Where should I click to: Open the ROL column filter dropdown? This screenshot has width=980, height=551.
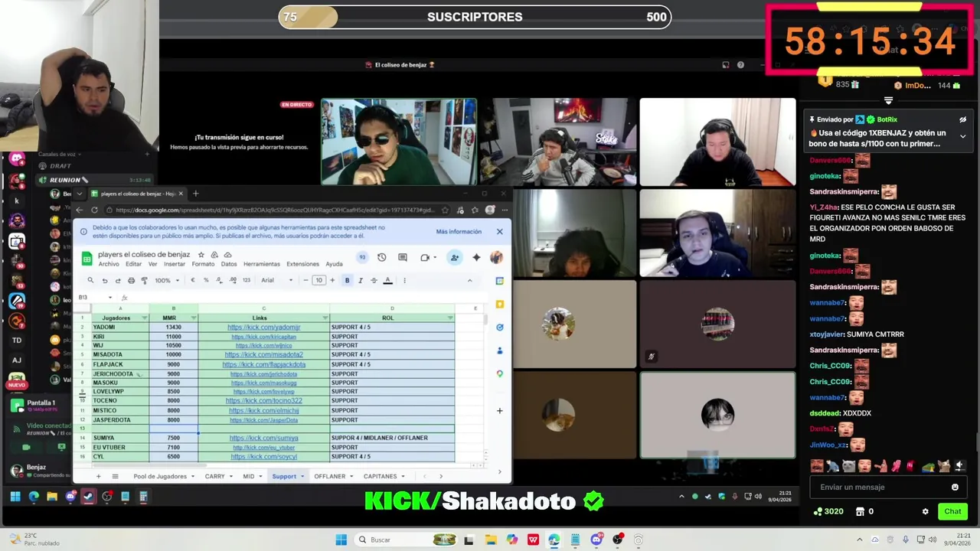tap(450, 318)
